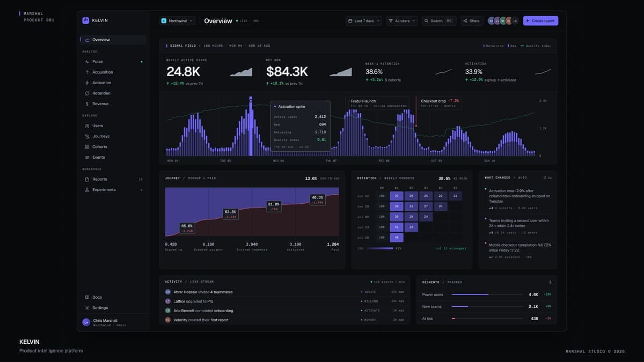Open the Users person icon in sidebar
The image size is (644, 362).
pos(87,125)
